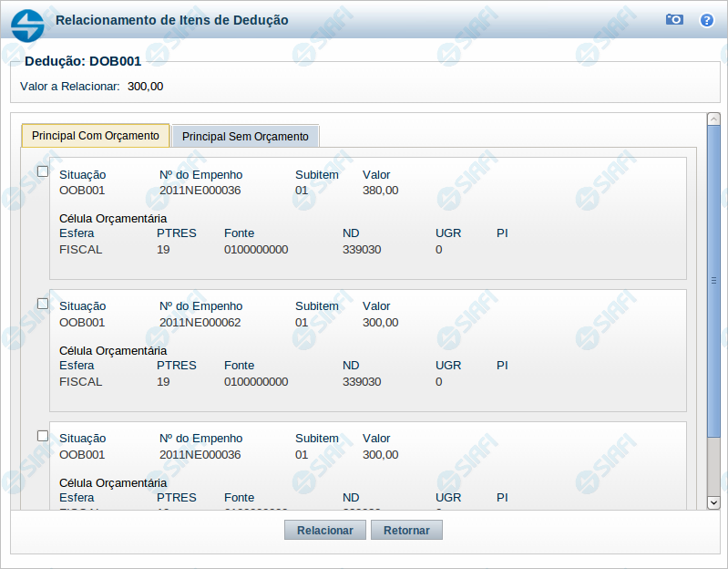Check the item with Valor 380,00

43,171
